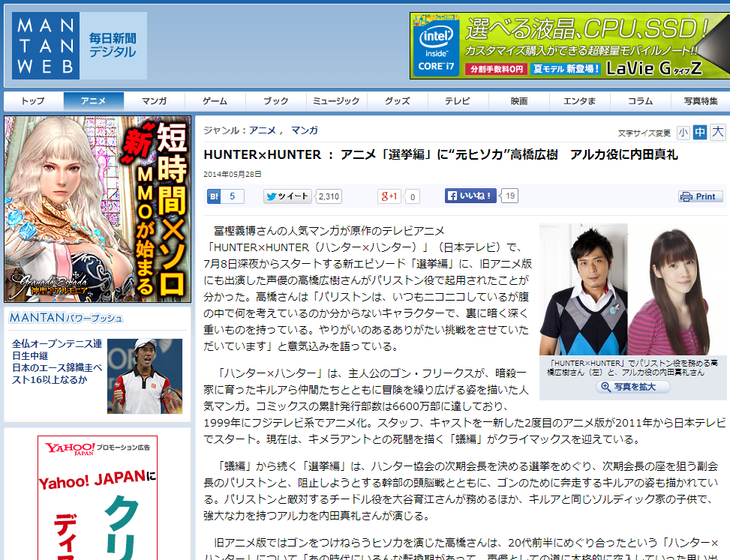
Task: Click the 文字サイズ変更 label
Action: click(644, 133)
